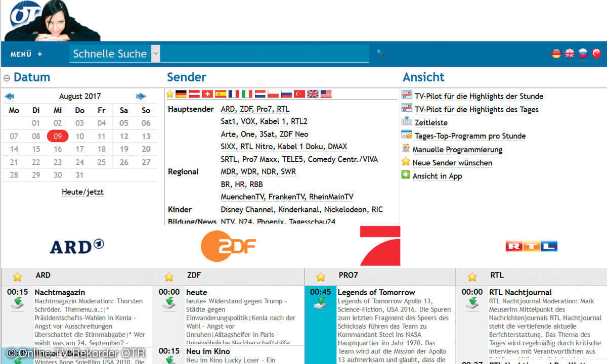Open TV-Pilot für die Highlights des Tages
The height and width of the screenshot is (364, 607).
point(476,109)
